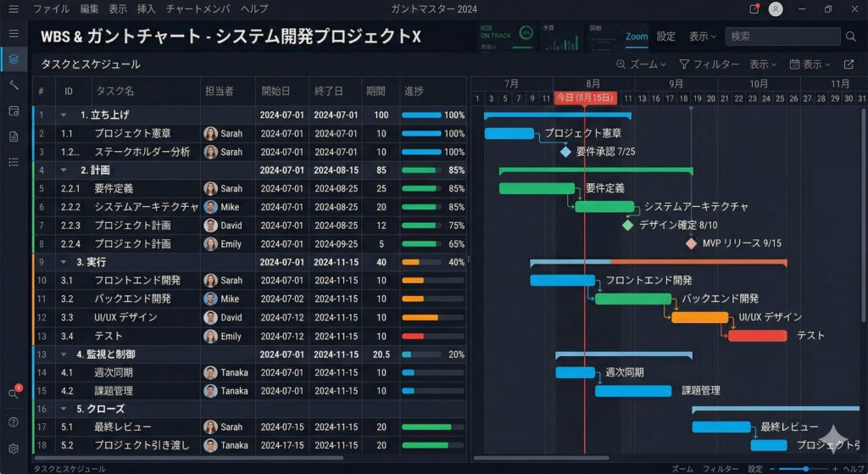The image size is (868, 474).
Task: Open the settings gear icon in sidebar
Action: 14,449
